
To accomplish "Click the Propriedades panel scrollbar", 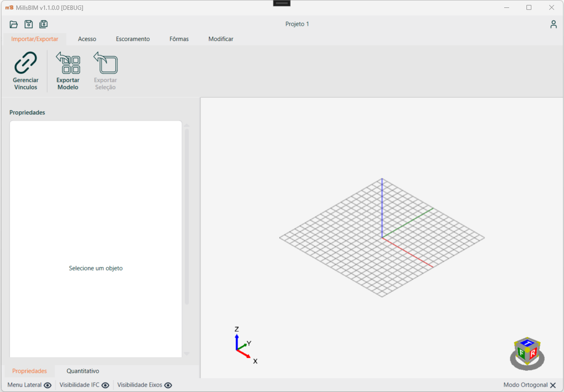I will pos(187,217).
